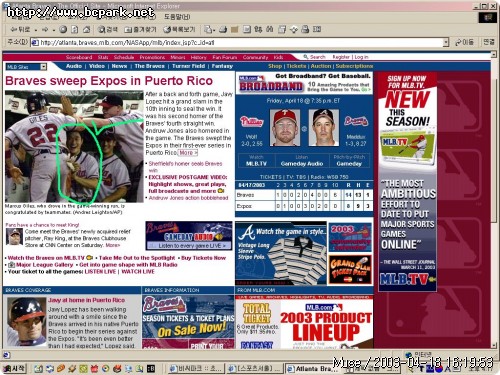
Task: Expand the Mail icon dropdown arrow
Action: 214,30
